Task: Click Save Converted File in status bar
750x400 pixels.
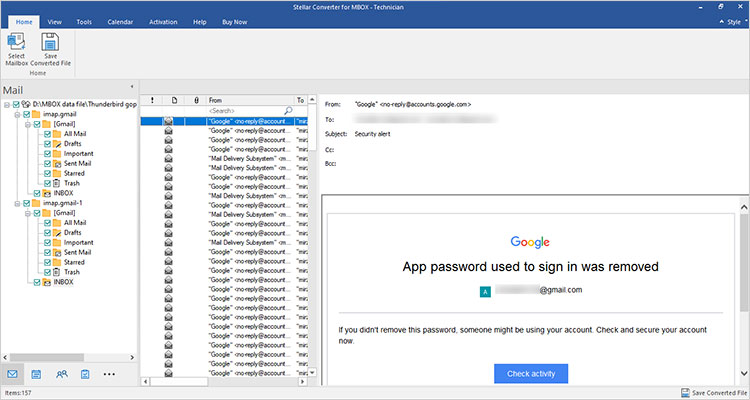Action: coord(713,393)
